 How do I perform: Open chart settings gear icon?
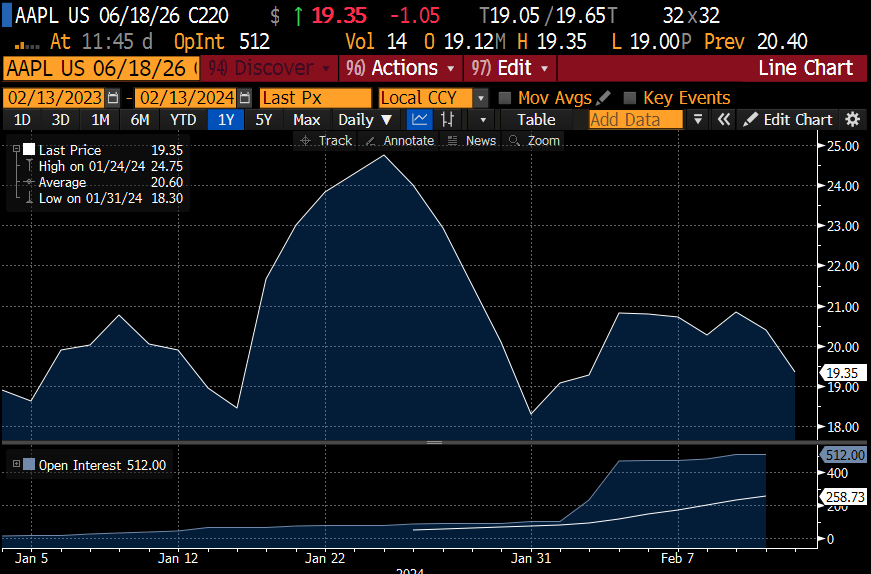click(853, 119)
